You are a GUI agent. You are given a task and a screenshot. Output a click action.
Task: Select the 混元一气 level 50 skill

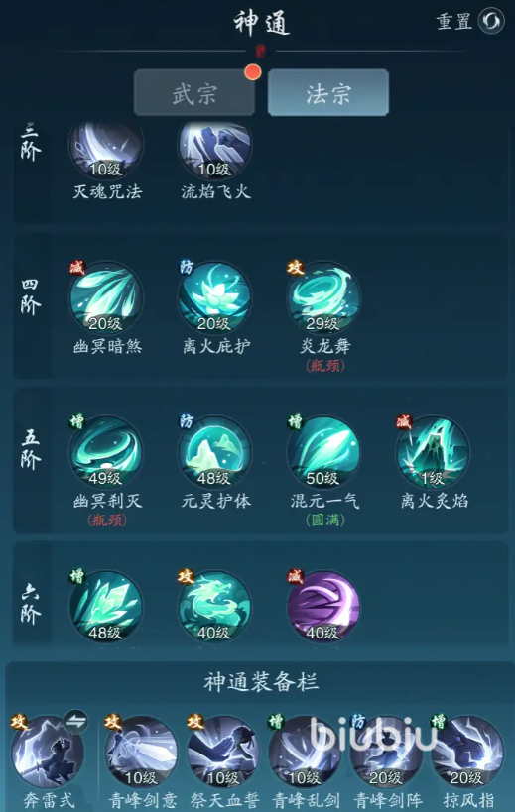click(x=323, y=452)
